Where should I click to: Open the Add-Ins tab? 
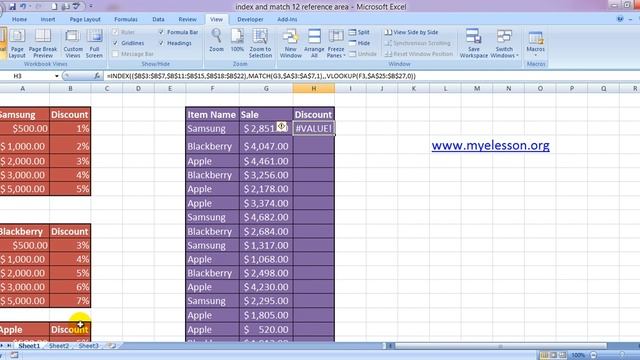pyautogui.click(x=287, y=19)
